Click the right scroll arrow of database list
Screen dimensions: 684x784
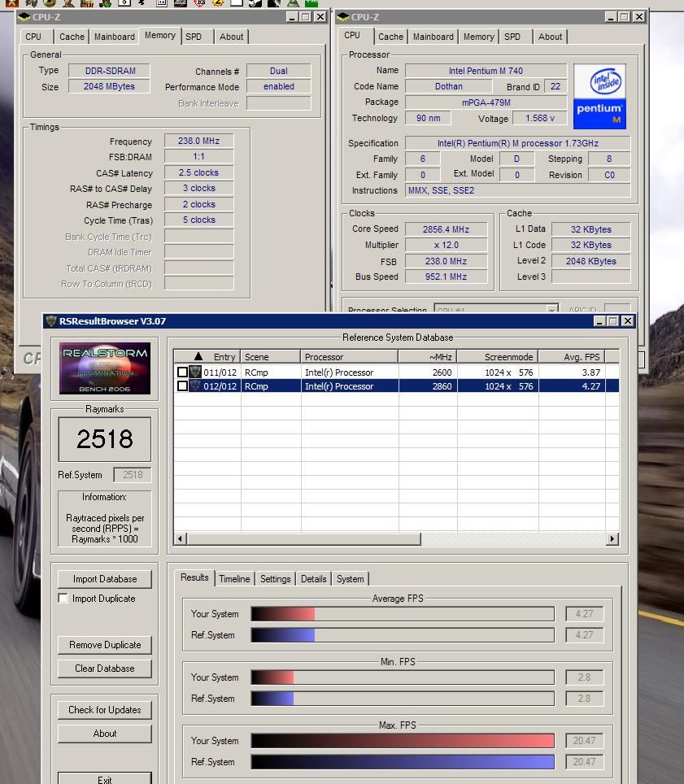tap(612, 538)
